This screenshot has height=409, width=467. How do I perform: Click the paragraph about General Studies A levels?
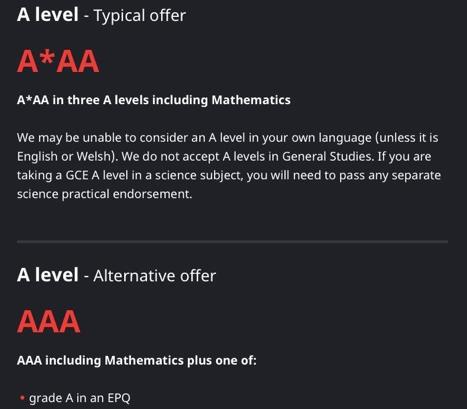tap(229, 166)
